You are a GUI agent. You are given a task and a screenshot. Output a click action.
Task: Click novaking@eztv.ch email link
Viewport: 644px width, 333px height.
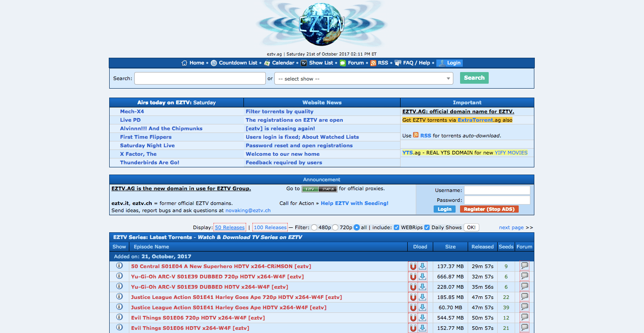click(x=248, y=210)
